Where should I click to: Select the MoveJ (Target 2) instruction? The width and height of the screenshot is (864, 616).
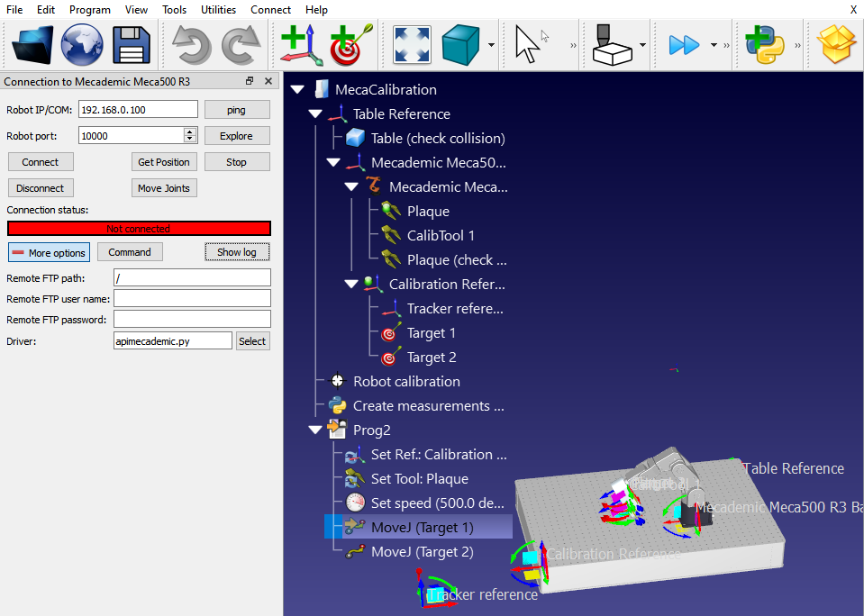coord(410,552)
